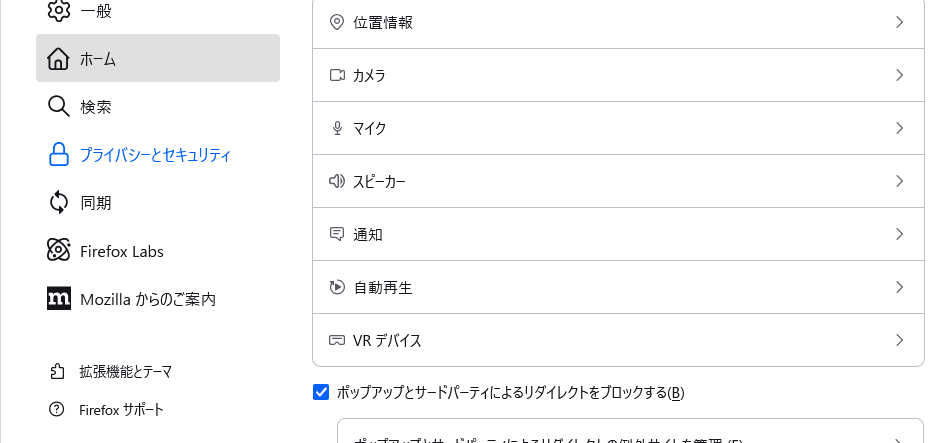Open the 同期 settings category

(95, 202)
